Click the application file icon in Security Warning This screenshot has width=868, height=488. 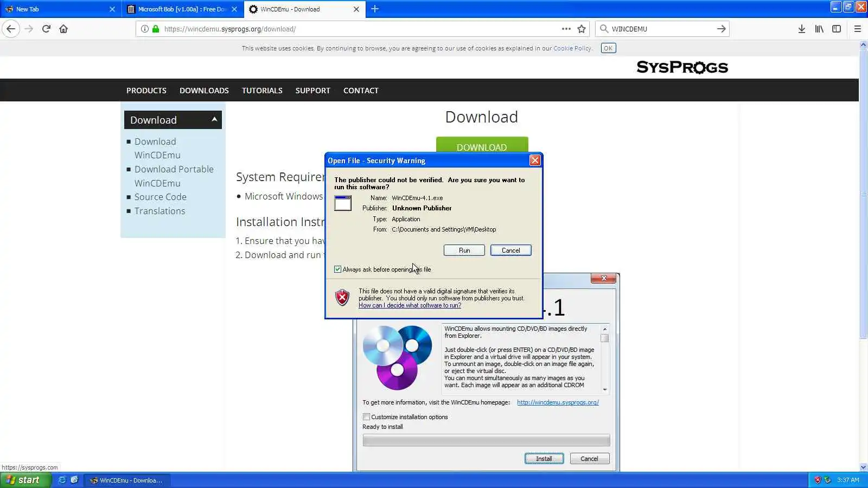[343, 203]
